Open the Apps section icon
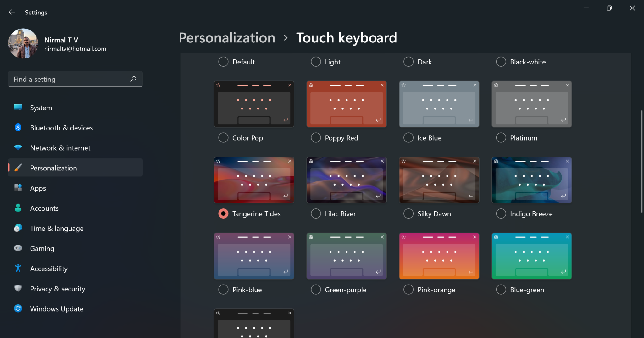The width and height of the screenshot is (644, 338). (x=18, y=188)
